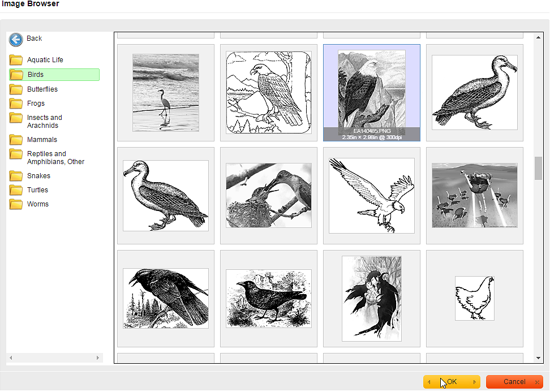This screenshot has width=550, height=392.
Task: Click the 2.35in × 2.98in @ 300dpi caption
Action: tap(372, 137)
